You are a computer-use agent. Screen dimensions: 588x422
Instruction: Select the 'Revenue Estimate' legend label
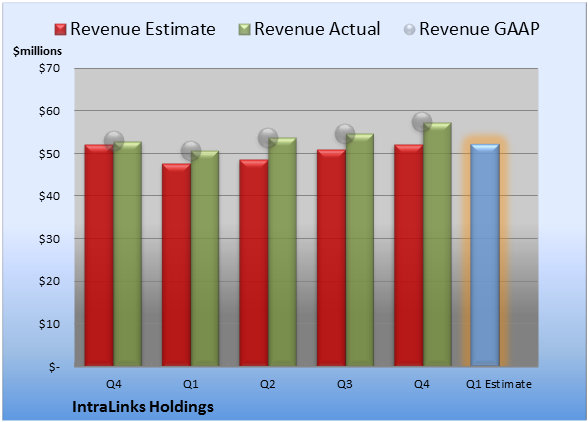point(143,29)
